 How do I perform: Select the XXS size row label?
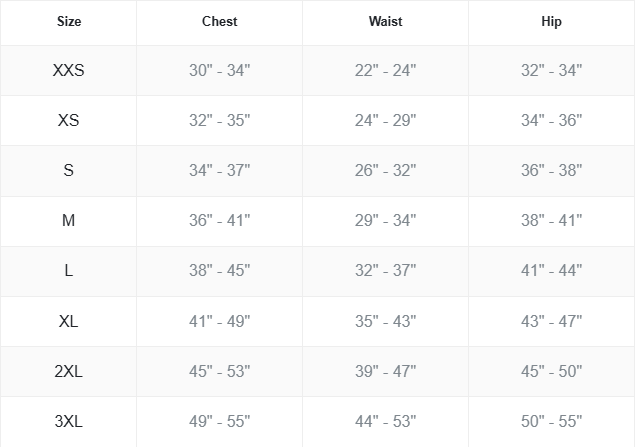pyautogui.click(x=68, y=71)
